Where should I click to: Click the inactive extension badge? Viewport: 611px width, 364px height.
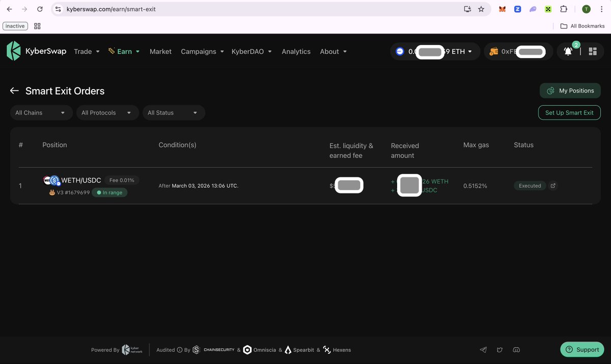click(15, 26)
